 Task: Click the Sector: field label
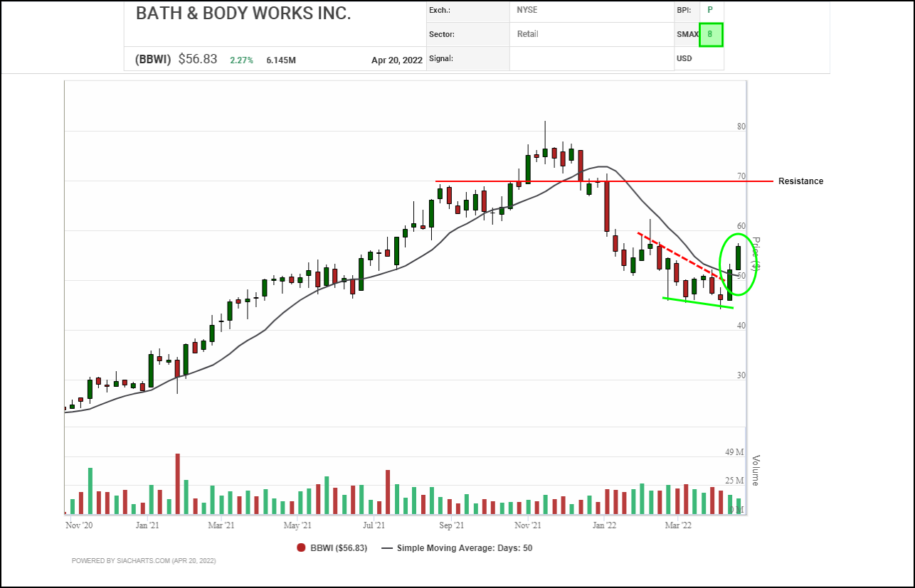pyautogui.click(x=442, y=34)
